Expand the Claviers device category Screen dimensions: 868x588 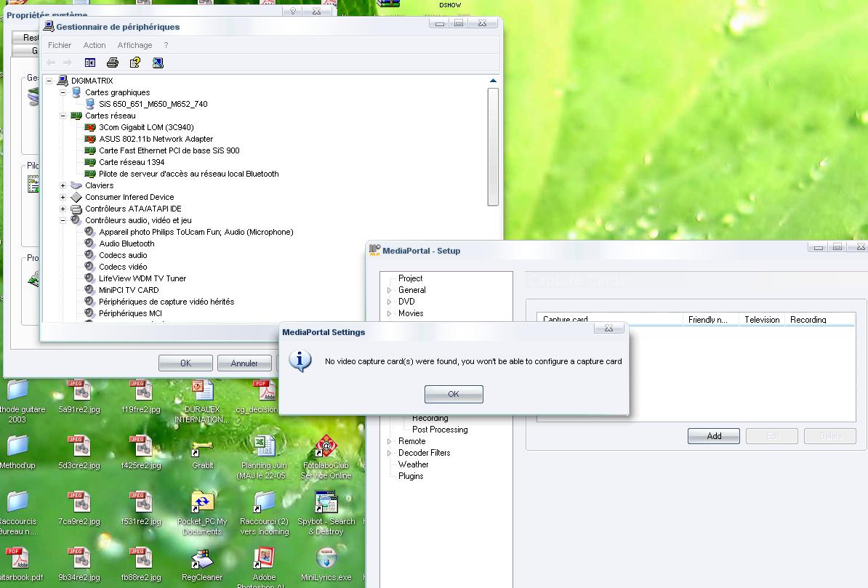(x=63, y=185)
